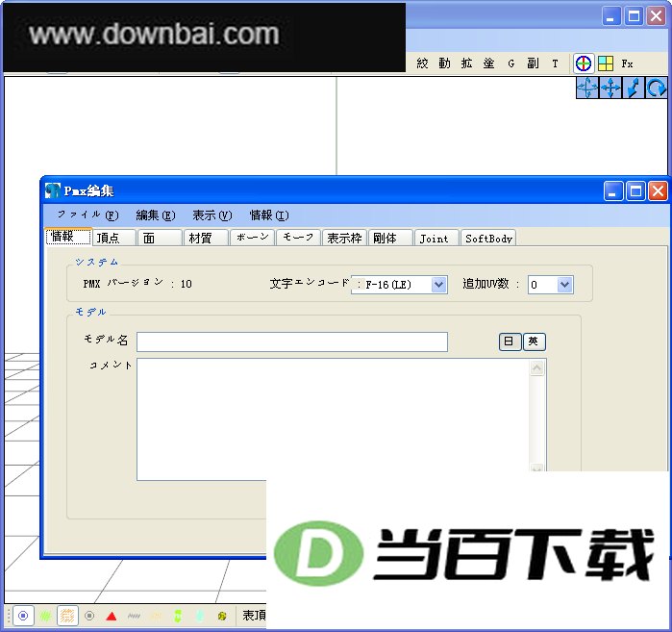Viewport: 672px width, 632px height.
Task: Click the viewport orbit rotate-axes icon
Action: 587,88
